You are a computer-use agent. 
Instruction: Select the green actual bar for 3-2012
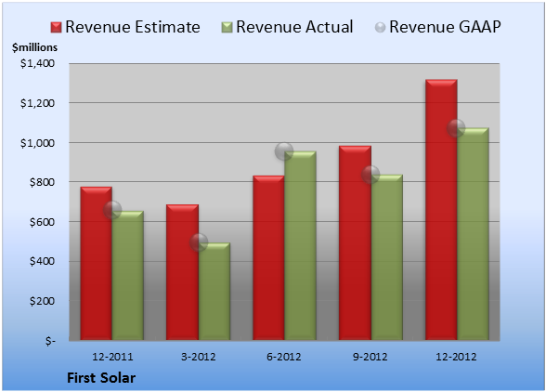(x=214, y=292)
